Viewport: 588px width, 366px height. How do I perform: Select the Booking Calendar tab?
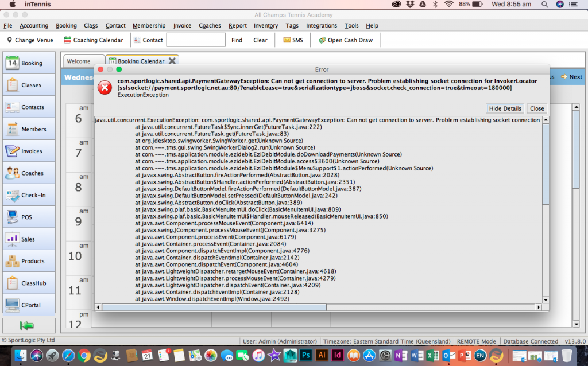[141, 61]
